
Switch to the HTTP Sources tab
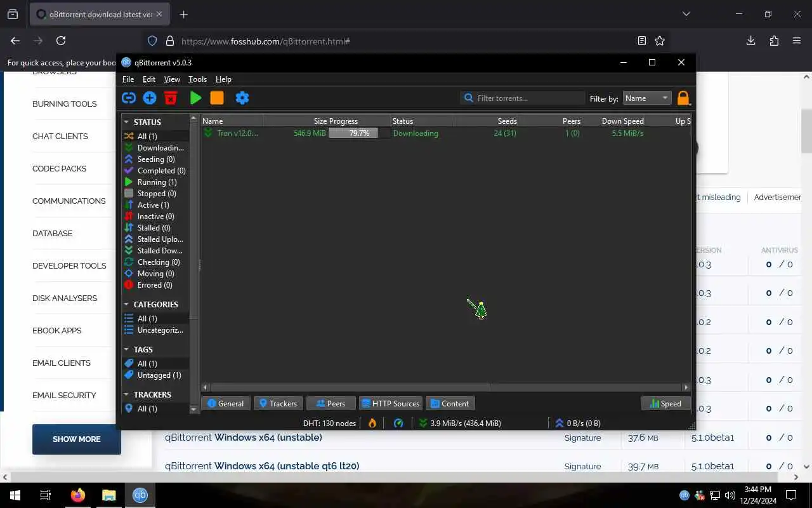(391, 403)
